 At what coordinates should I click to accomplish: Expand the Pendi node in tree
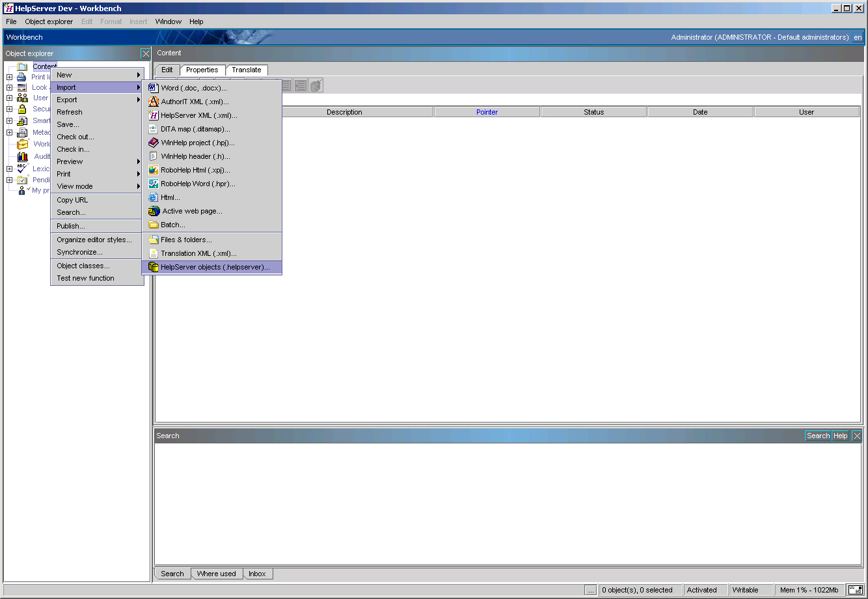coord(9,180)
